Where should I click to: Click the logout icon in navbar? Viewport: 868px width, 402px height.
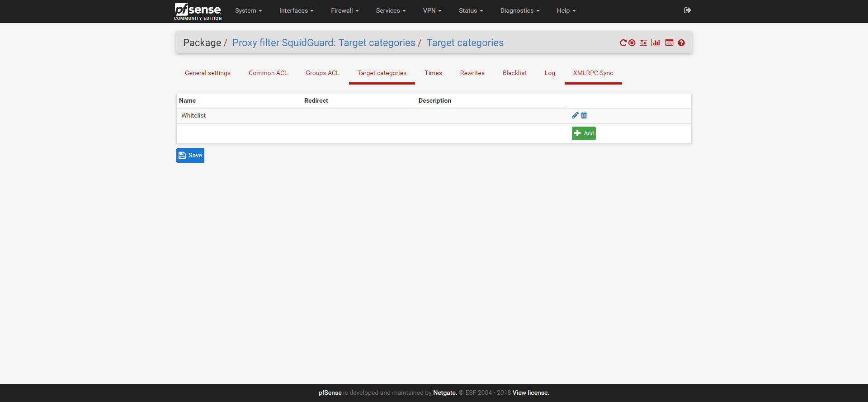tap(688, 10)
